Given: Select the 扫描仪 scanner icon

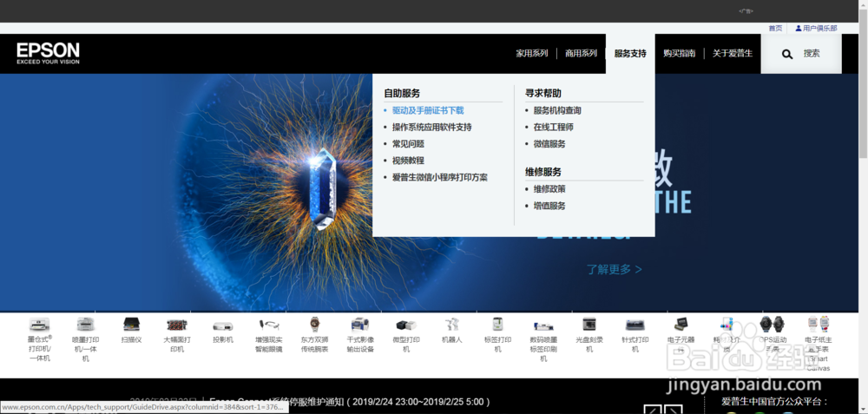Looking at the screenshot, I should tap(131, 325).
